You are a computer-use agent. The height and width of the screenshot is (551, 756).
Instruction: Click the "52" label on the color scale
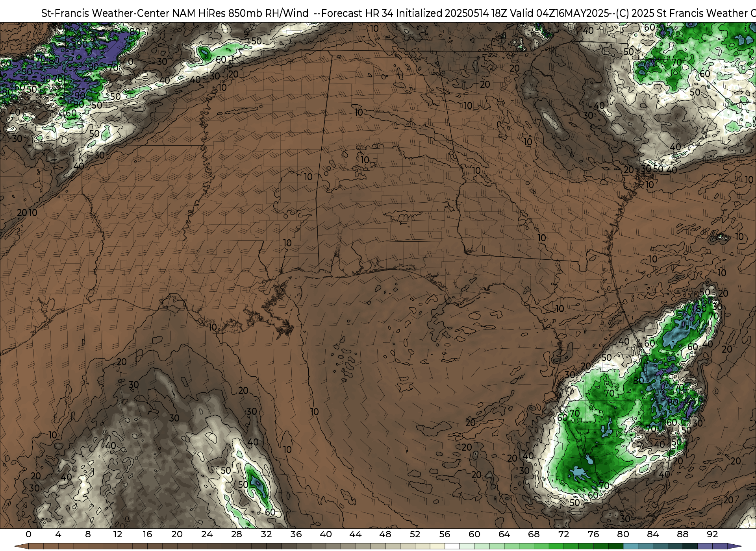(x=415, y=534)
